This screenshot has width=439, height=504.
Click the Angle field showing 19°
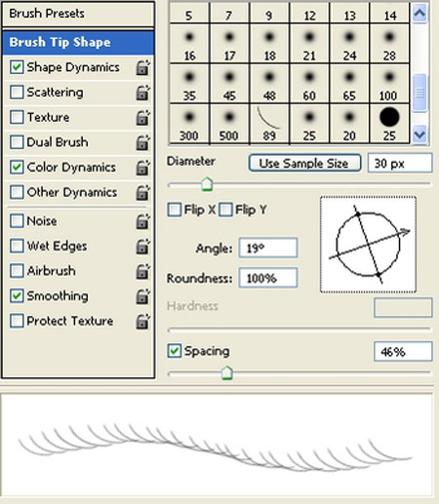coord(268,248)
